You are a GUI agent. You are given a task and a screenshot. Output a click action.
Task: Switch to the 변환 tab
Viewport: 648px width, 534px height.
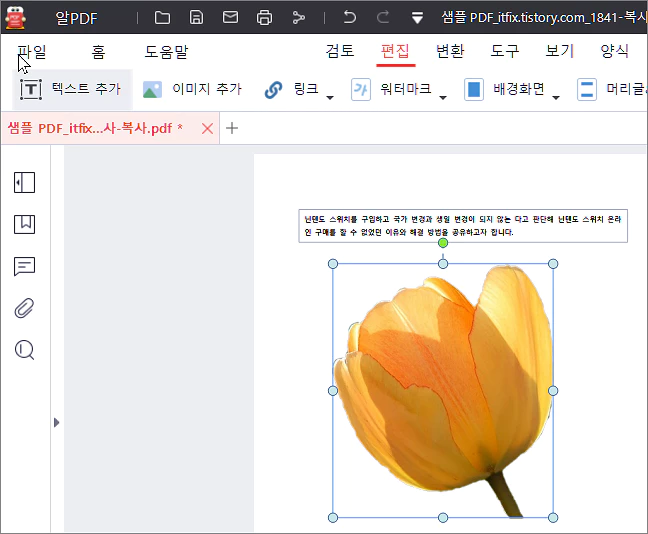(450, 51)
